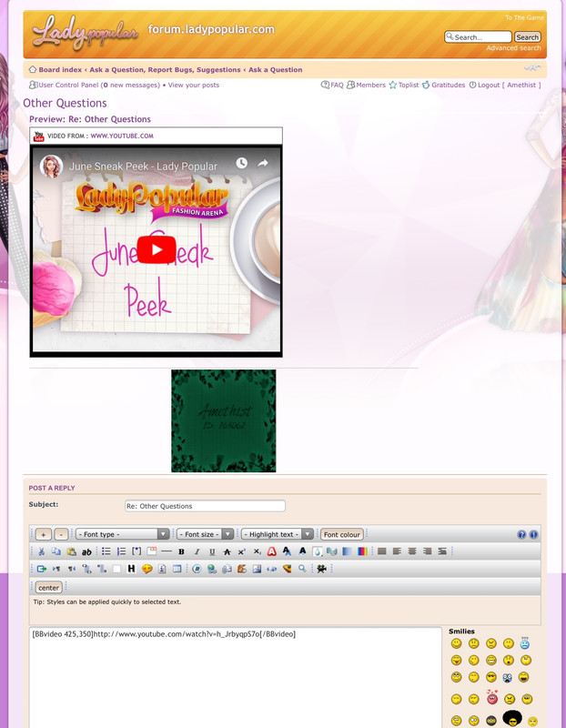Click the unordered bullet list icon
The image size is (566, 728).
[x=106, y=551]
